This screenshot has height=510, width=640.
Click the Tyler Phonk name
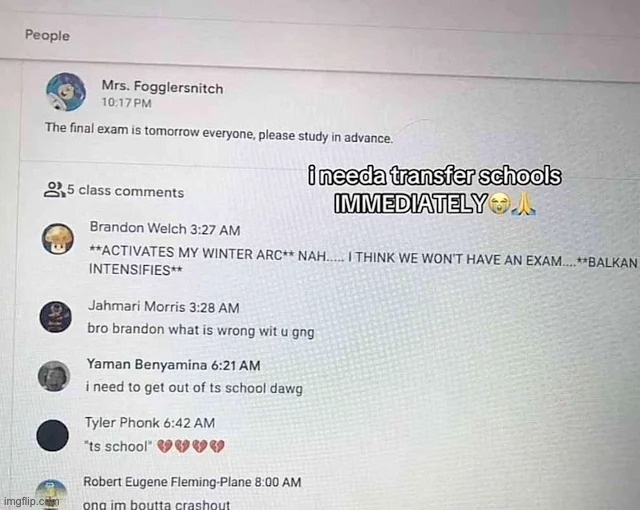(x=122, y=423)
